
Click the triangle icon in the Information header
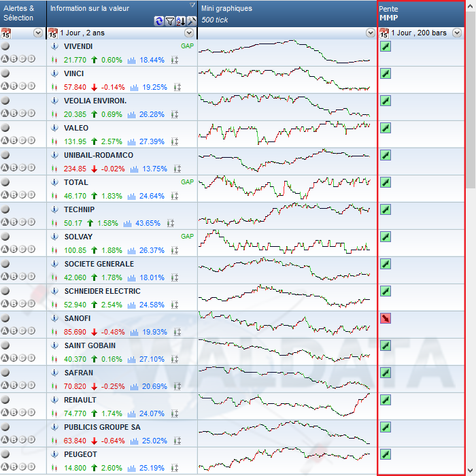(x=192, y=5)
